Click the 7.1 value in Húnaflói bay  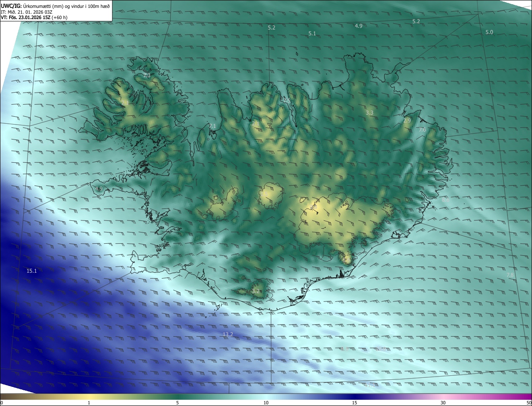212,126
